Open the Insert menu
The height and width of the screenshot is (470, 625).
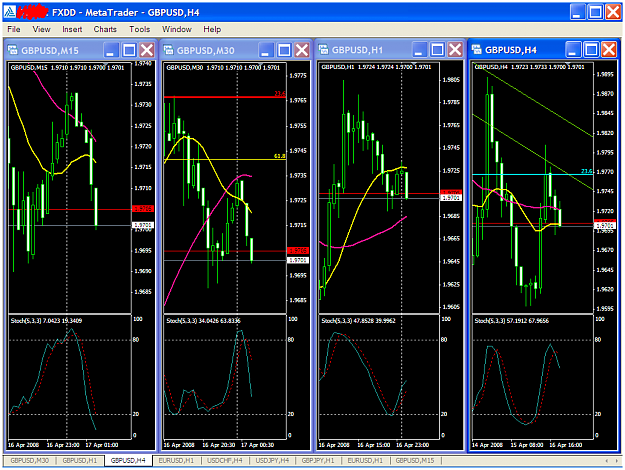point(72,29)
